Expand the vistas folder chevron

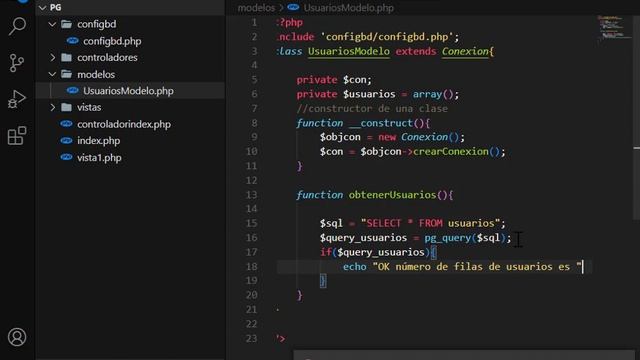tap(52, 107)
